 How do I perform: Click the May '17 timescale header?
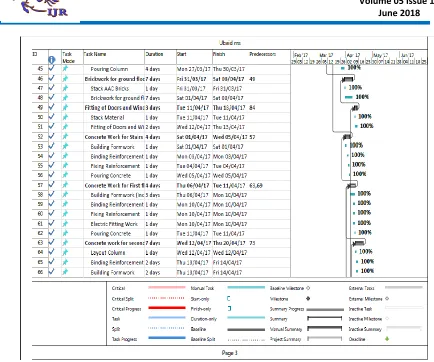coord(381,55)
